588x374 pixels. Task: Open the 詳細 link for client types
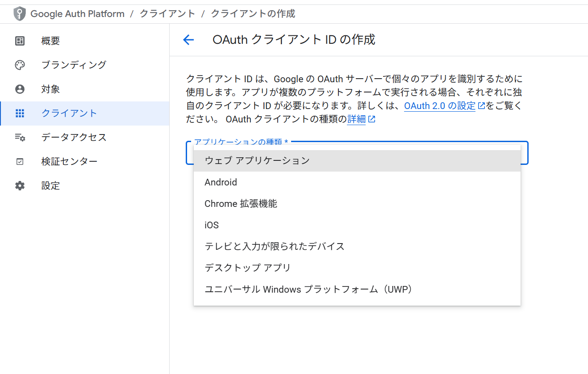point(356,119)
